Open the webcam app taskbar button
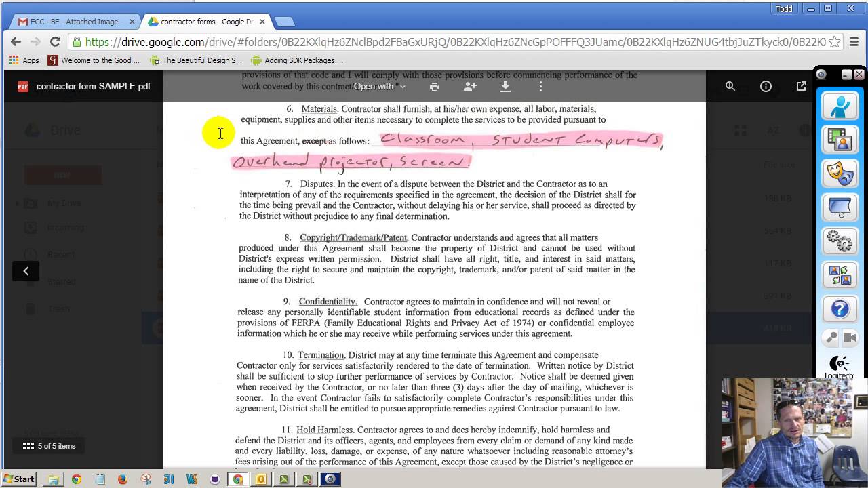The height and width of the screenshot is (488, 868). (x=330, y=479)
